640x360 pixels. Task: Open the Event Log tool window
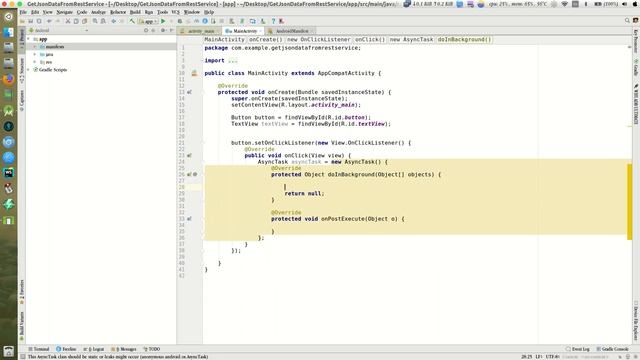(578, 349)
